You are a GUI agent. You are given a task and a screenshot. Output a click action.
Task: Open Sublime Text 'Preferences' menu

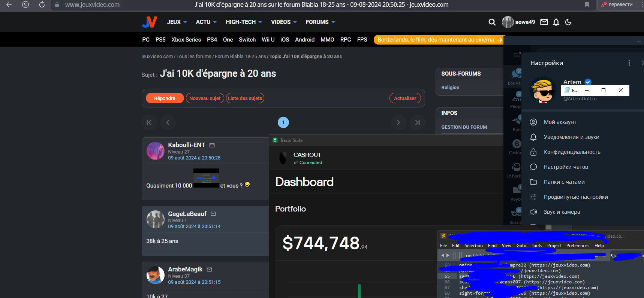coord(578,246)
